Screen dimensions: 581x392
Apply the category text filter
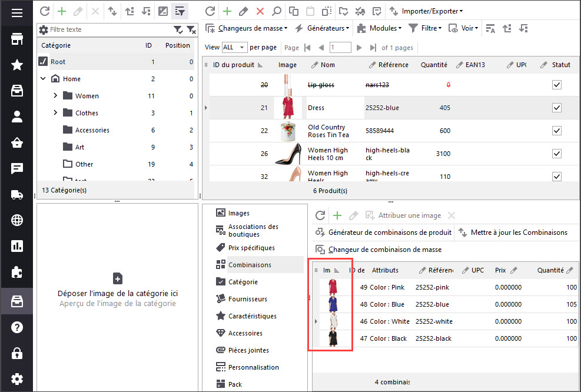click(x=178, y=29)
